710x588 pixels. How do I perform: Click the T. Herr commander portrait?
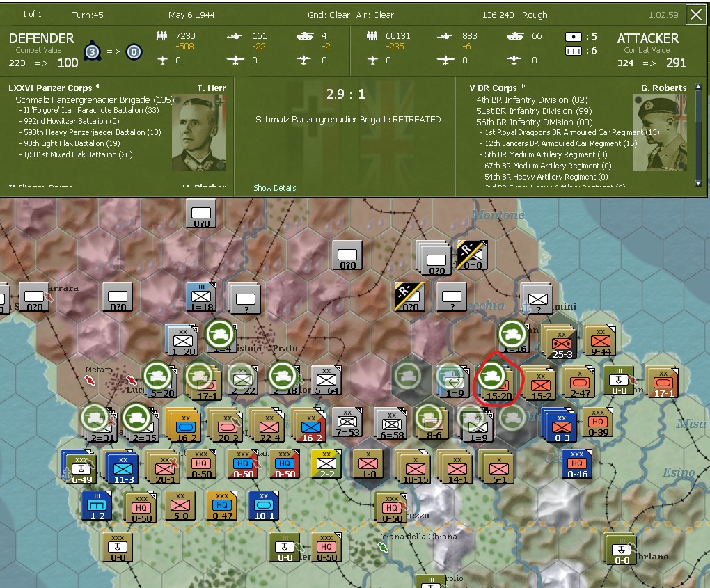click(199, 132)
